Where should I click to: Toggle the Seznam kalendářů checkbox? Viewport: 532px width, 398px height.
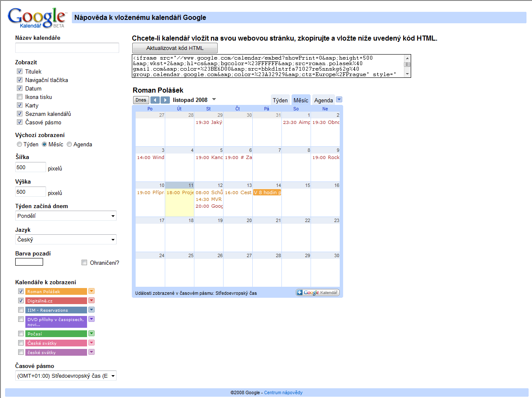coord(19,114)
